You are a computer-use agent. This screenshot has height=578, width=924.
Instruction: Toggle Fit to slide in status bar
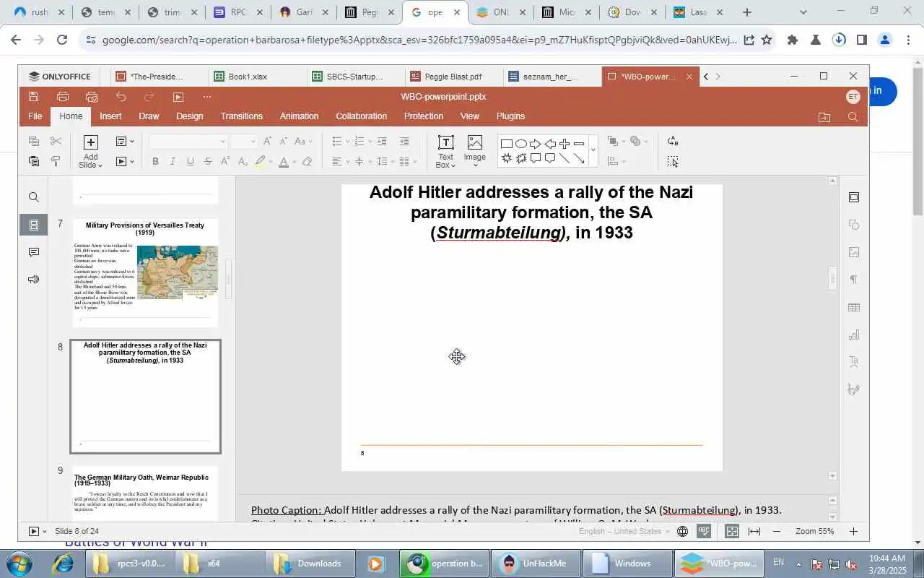pos(732,532)
